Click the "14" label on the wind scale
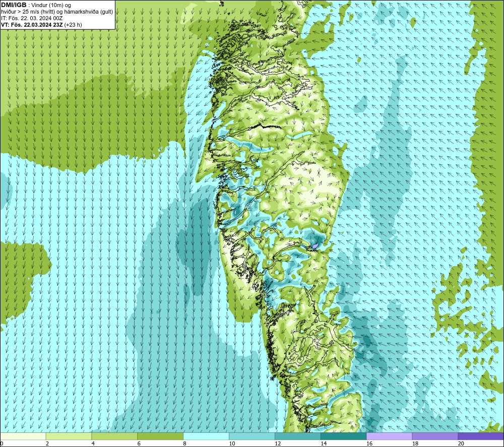This screenshot has width=504, height=447. click(324, 444)
